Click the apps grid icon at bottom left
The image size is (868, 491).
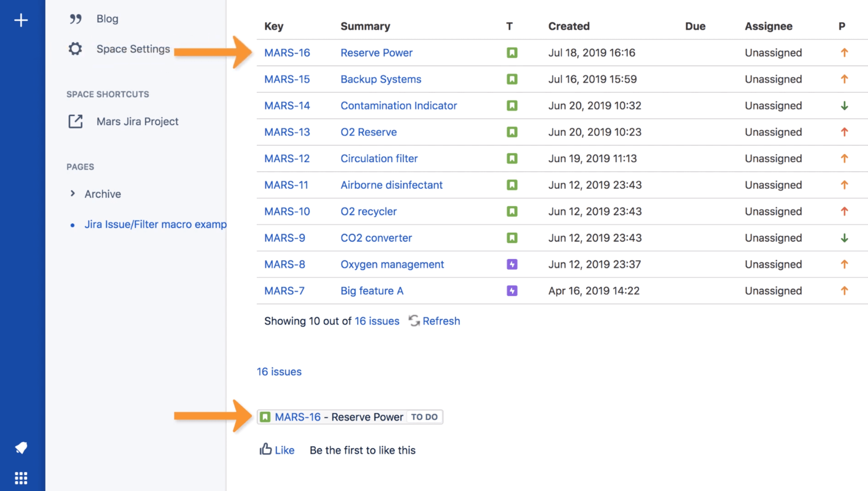pos(20,478)
